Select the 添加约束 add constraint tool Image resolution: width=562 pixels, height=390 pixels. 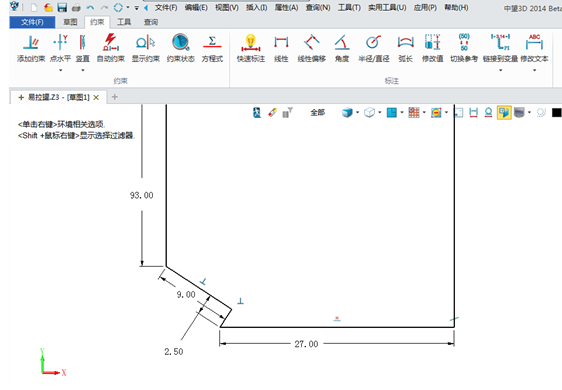tap(31, 48)
